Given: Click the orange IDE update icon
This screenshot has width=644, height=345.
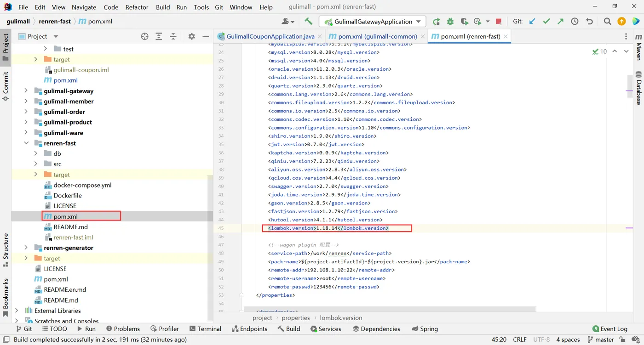Looking at the screenshot, I should point(621,22).
